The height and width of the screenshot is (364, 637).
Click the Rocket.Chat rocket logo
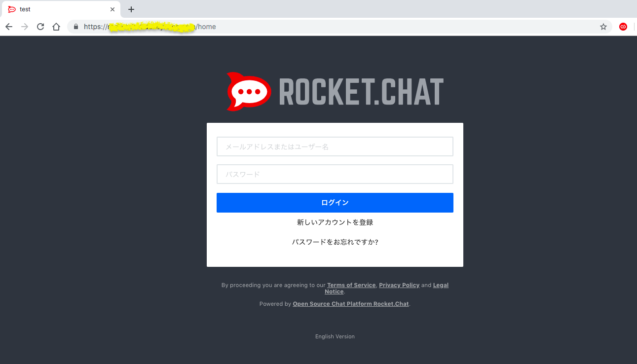coord(249,91)
